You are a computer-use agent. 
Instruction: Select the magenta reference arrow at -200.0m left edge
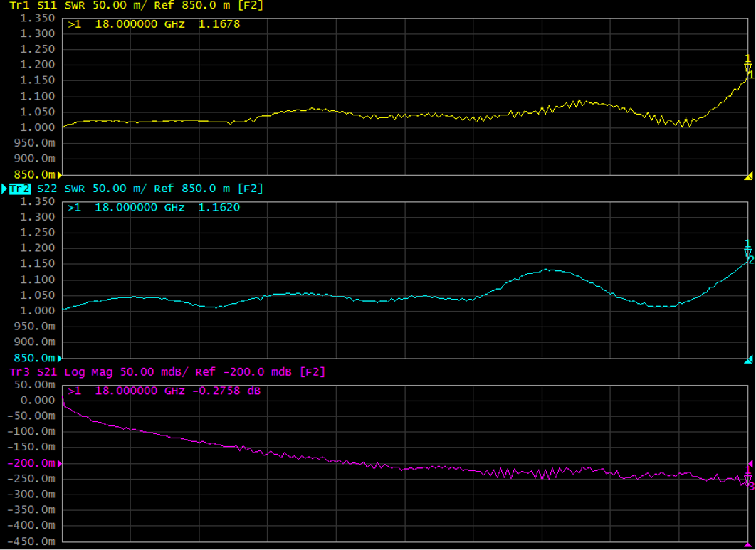59,463
